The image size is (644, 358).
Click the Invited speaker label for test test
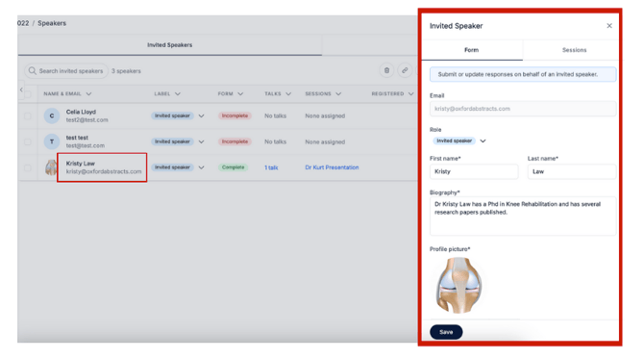click(172, 141)
